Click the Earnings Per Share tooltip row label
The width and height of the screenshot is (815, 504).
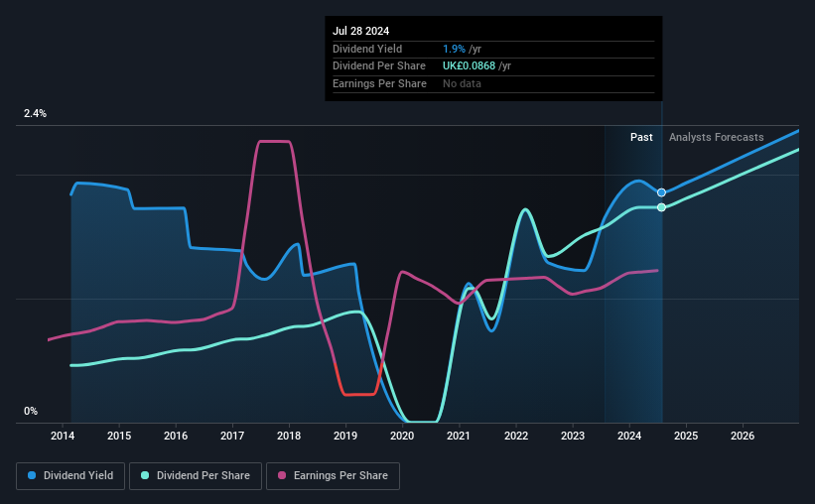pos(379,83)
